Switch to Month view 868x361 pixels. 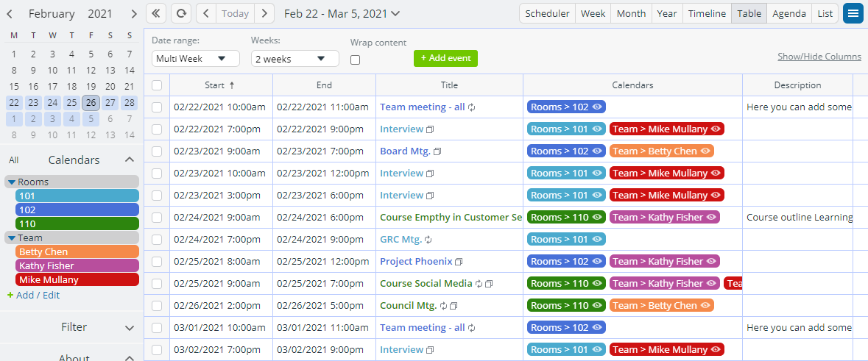[x=631, y=13]
